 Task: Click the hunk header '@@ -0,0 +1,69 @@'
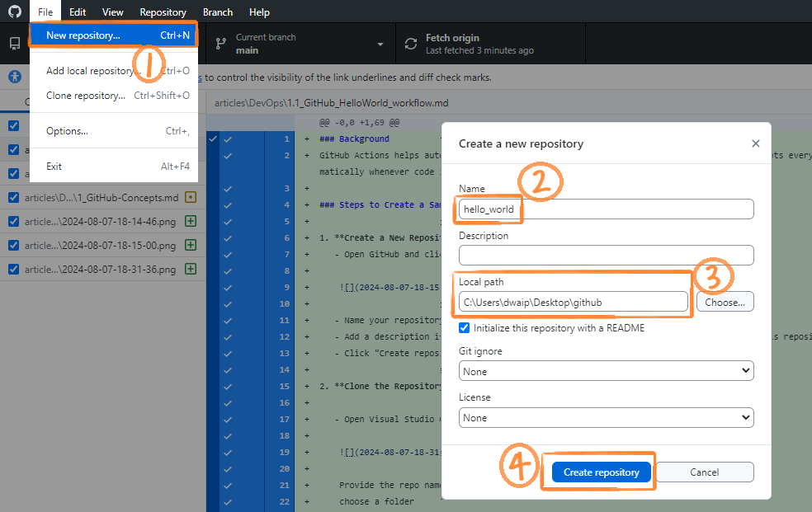pyautogui.click(x=360, y=123)
